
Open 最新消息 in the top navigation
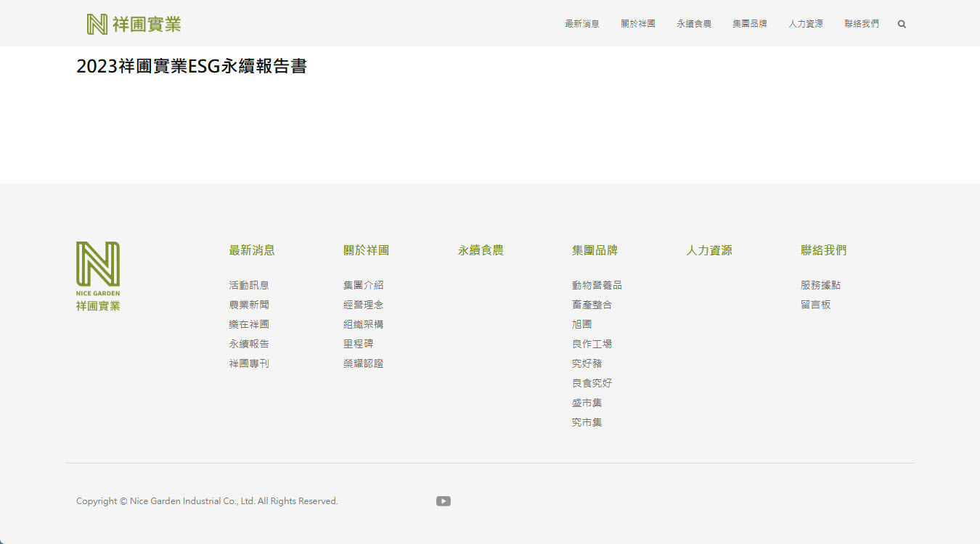tap(582, 24)
